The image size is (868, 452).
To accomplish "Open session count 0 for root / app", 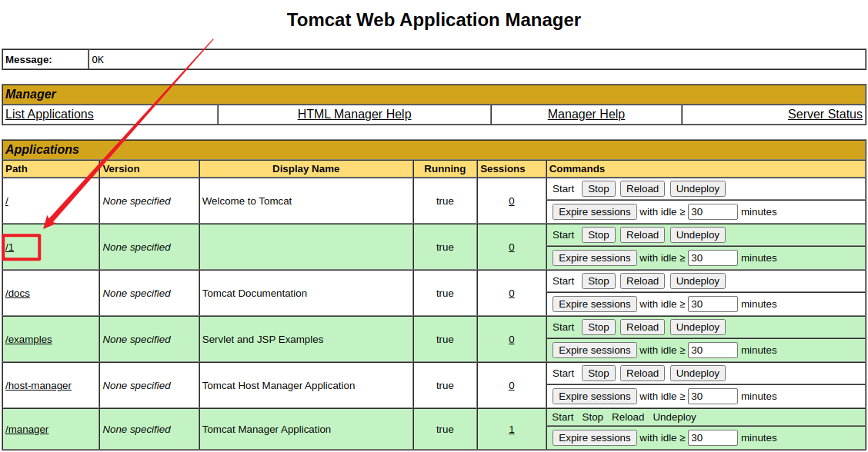I will pos(512,201).
